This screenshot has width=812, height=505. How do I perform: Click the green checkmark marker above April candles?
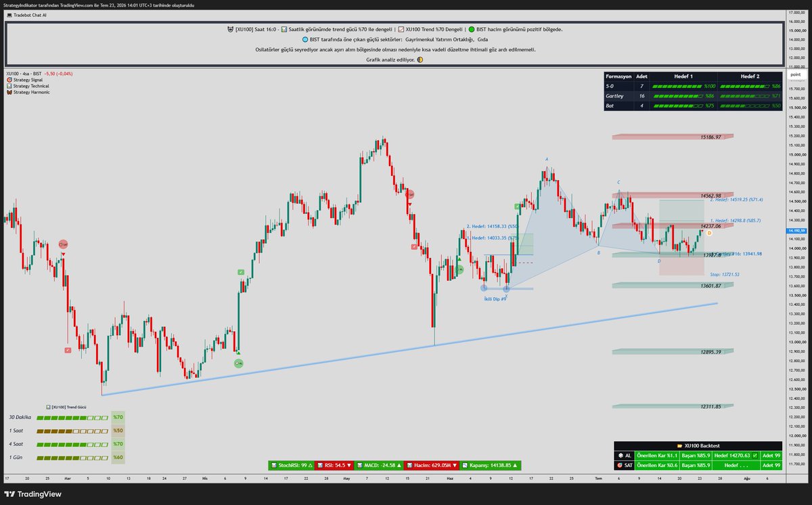[x=242, y=271]
